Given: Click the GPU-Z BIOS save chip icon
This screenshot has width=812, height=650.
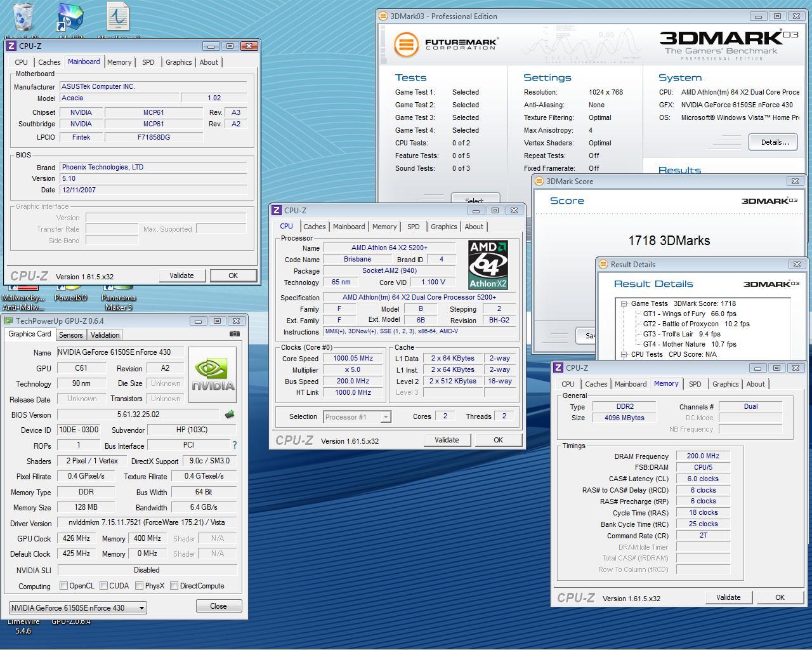Looking at the screenshot, I should pyautogui.click(x=230, y=415).
